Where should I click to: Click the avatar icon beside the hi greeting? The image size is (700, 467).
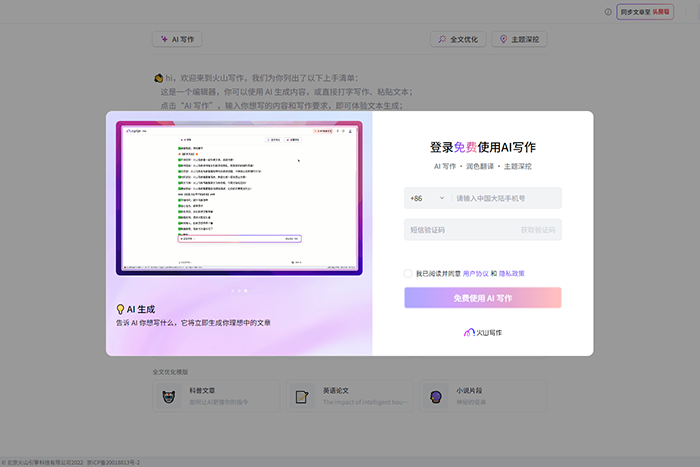tap(158, 78)
